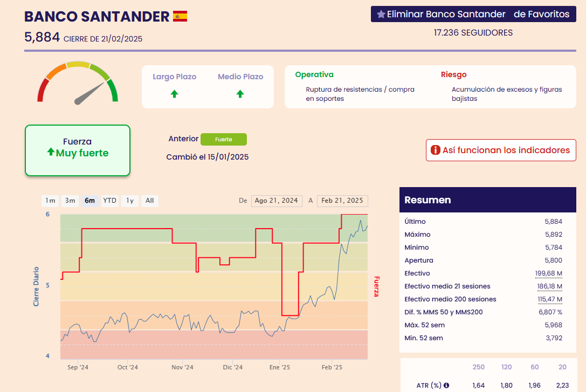Click the Spain flag icon
The width and height of the screenshot is (586, 392).
(180, 16)
